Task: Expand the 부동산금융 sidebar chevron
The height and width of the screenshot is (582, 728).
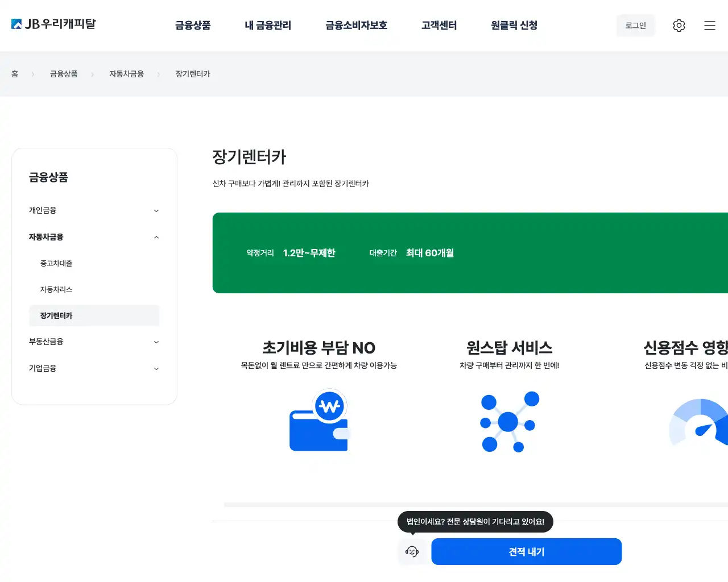Action: pyautogui.click(x=156, y=342)
